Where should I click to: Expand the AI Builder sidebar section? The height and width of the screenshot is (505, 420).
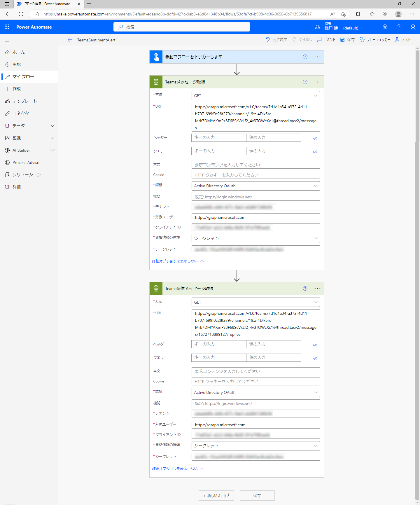[x=52, y=150]
